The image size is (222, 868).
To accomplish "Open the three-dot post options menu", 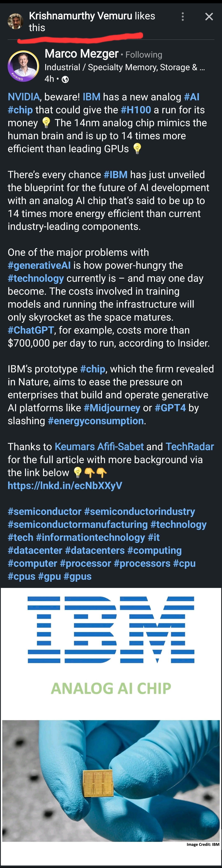I will (182, 17).
